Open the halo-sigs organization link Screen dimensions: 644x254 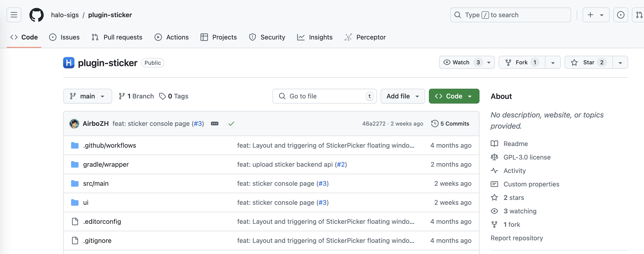coord(65,15)
